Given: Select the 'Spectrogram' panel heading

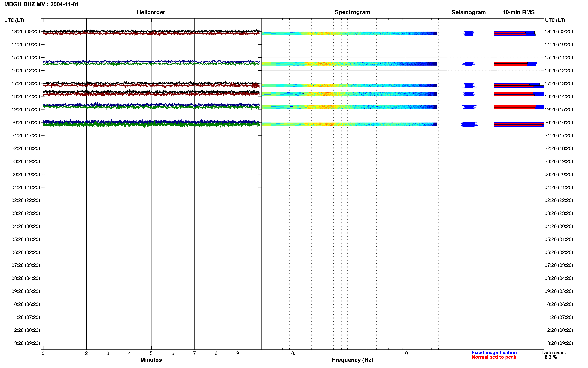Looking at the screenshot, I should tap(352, 12).
